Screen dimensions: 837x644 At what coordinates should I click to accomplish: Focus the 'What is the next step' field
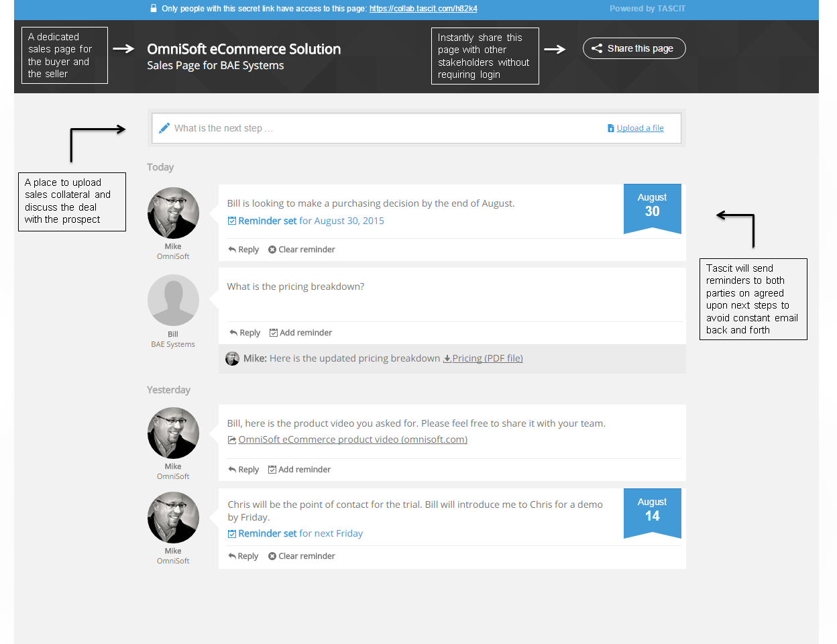coord(416,128)
